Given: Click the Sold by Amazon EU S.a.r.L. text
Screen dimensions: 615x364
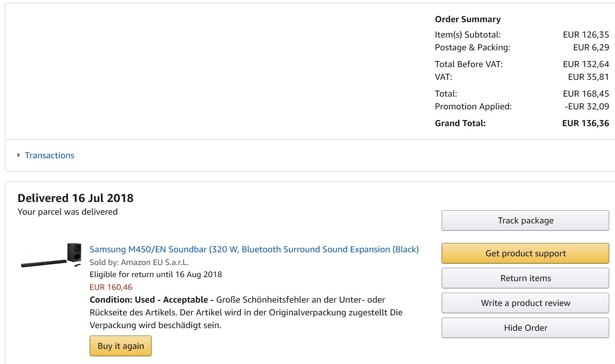Looking at the screenshot, I should point(139,262).
